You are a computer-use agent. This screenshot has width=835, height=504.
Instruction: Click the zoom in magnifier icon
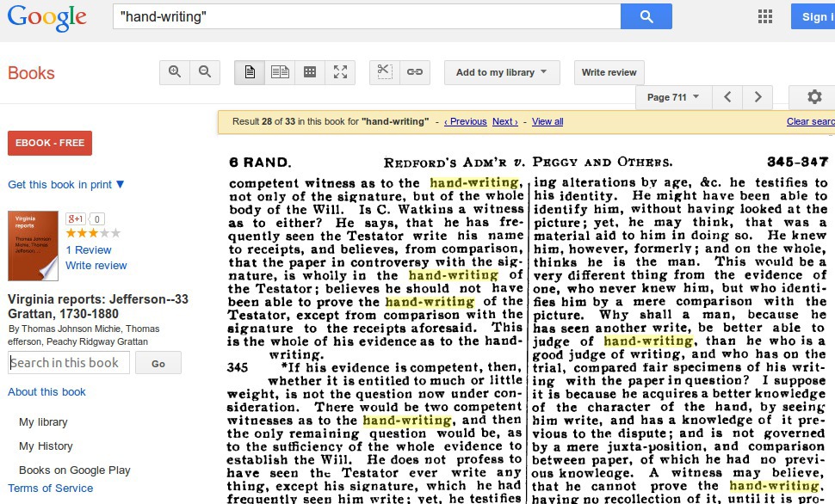click(x=175, y=72)
